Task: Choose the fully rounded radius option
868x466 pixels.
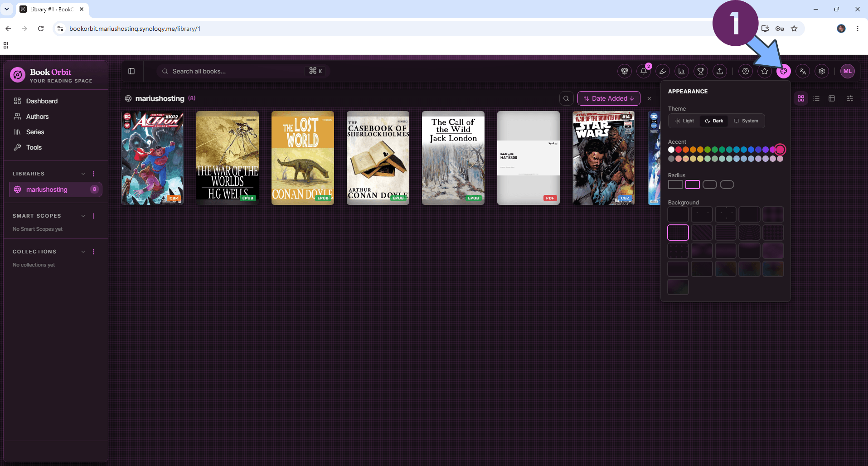Action: [x=727, y=184]
